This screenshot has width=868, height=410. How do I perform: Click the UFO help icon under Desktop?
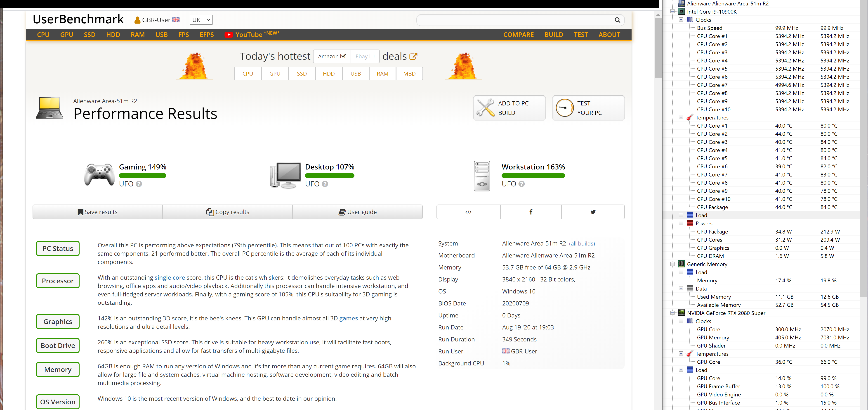pos(325,184)
